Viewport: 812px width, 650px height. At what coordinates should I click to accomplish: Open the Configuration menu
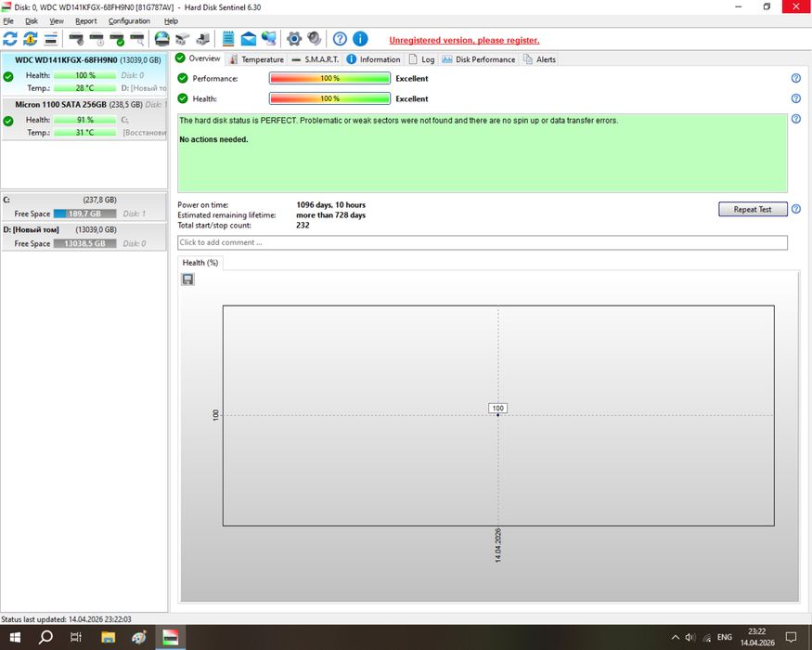[129, 21]
